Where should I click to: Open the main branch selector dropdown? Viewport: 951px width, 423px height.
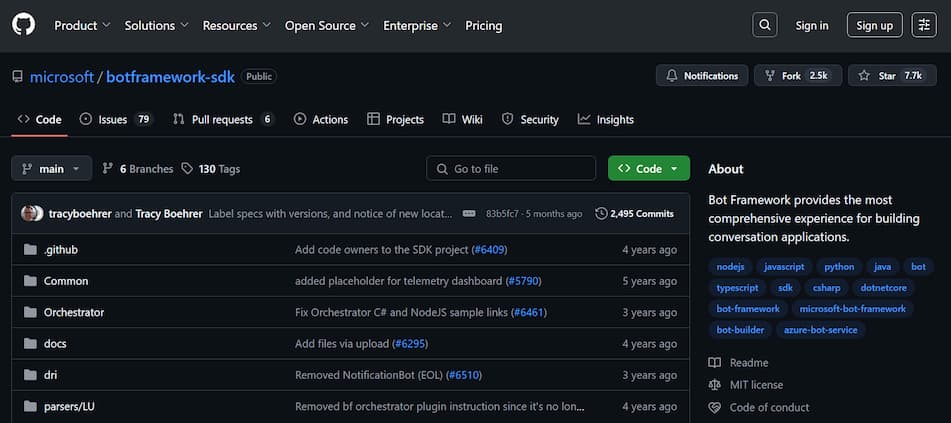tap(52, 168)
